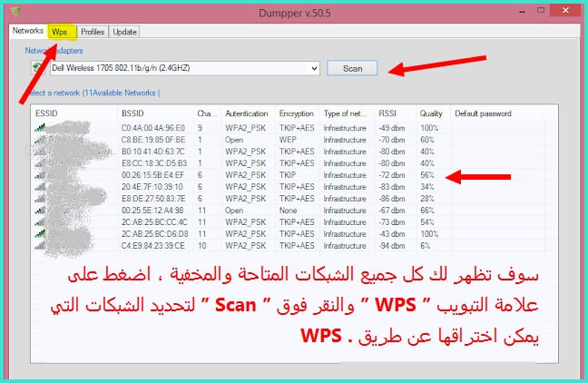
Task: Click the TKIP-only encryption cell
Action: pyautogui.click(x=288, y=175)
